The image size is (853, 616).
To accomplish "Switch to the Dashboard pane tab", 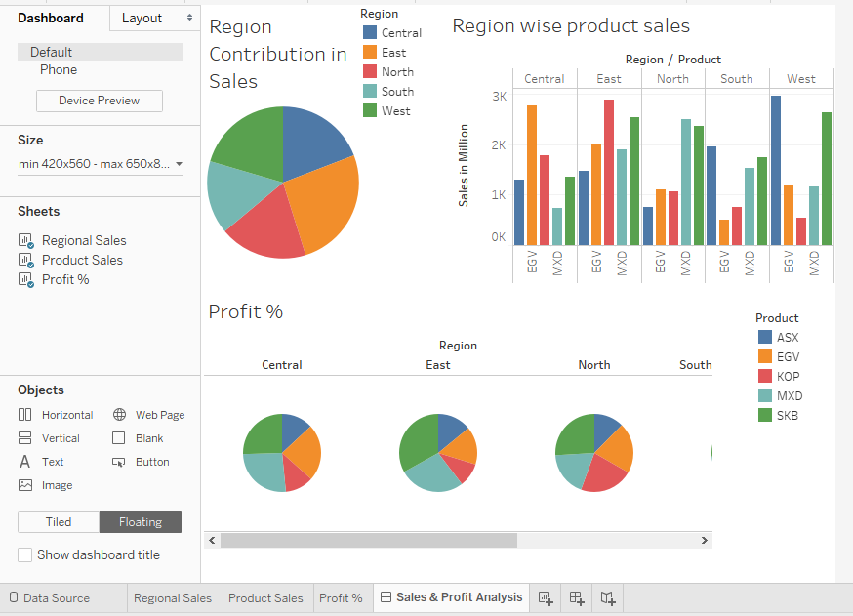I will pyautogui.click(x=51, y=18).
